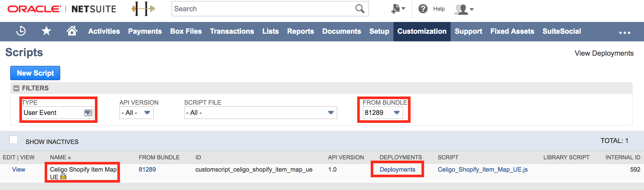Open the Payments menu
This screenshot has height=190, width=644.
click(145, 31)
